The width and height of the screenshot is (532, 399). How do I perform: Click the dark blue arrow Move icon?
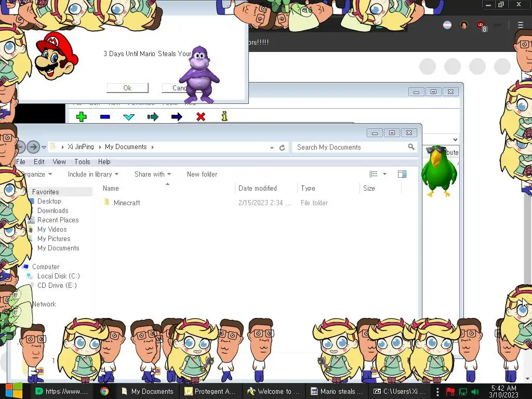tap(177, 117)
